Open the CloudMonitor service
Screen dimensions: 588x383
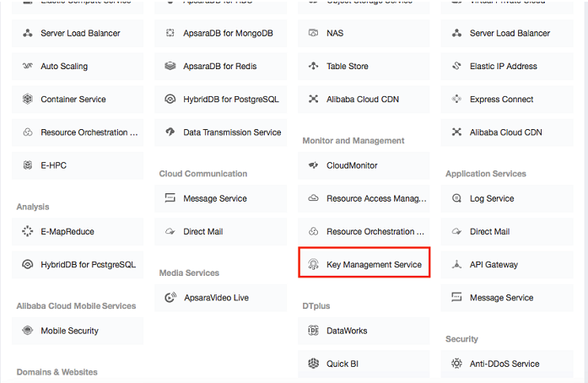(x=352, y=166)
